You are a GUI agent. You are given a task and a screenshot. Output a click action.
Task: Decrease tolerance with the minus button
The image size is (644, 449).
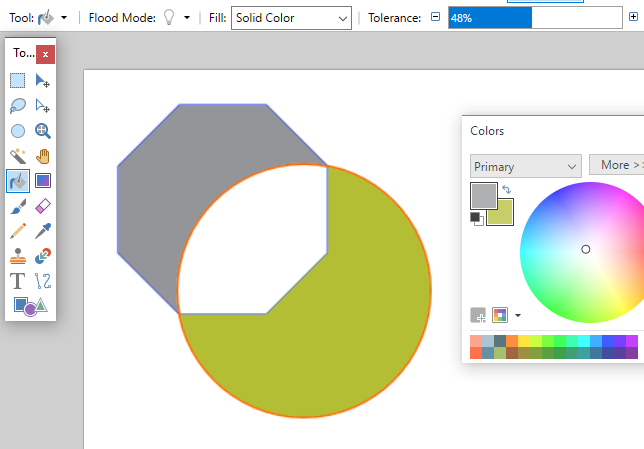tap(435, 17)
